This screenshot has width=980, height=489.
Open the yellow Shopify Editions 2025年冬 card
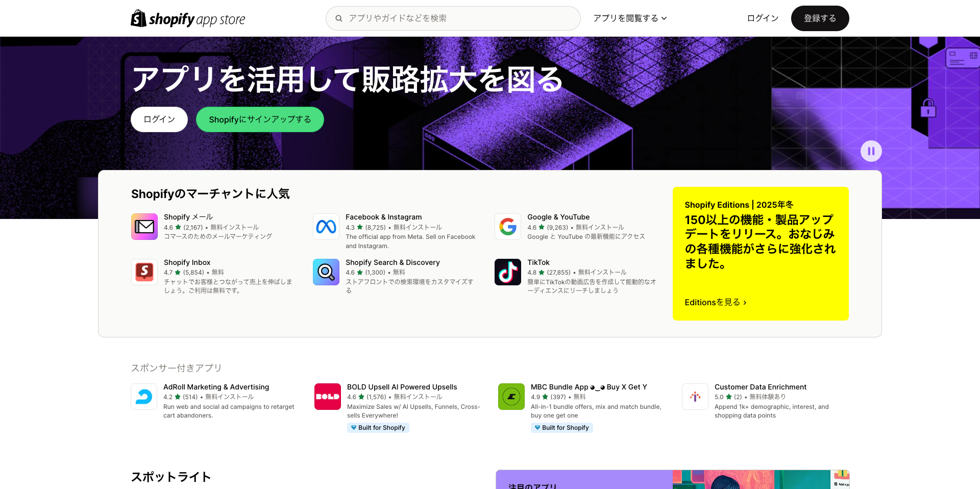pos(761,254)
